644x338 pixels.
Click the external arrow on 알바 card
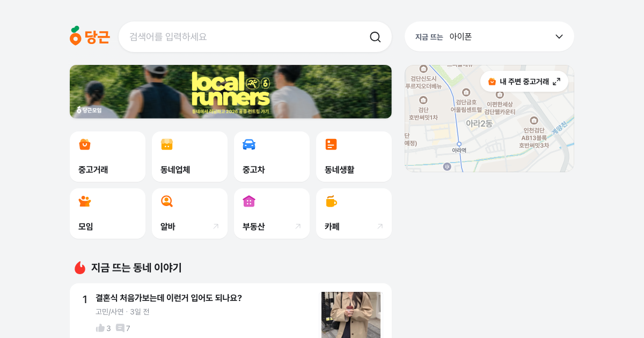[x=216, y=226]
